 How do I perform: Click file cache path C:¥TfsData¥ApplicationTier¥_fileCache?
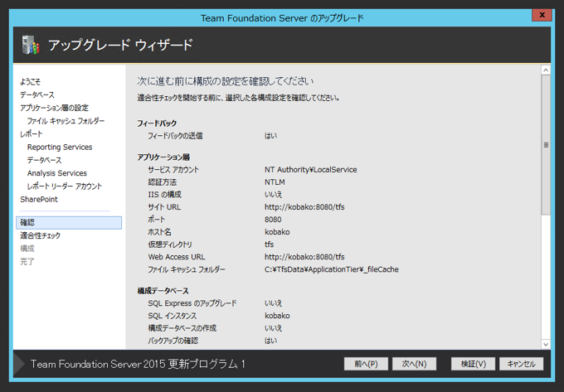coord(332,269)
